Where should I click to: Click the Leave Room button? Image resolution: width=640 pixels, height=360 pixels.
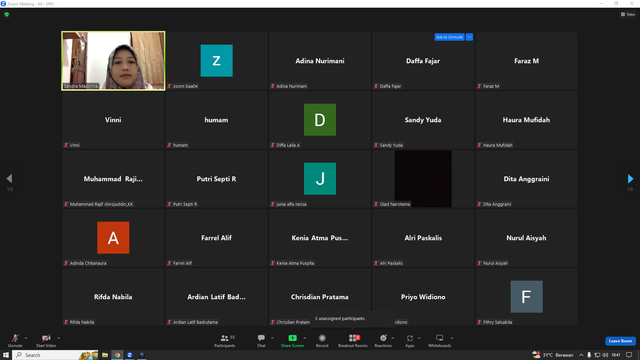coord(620,341)
